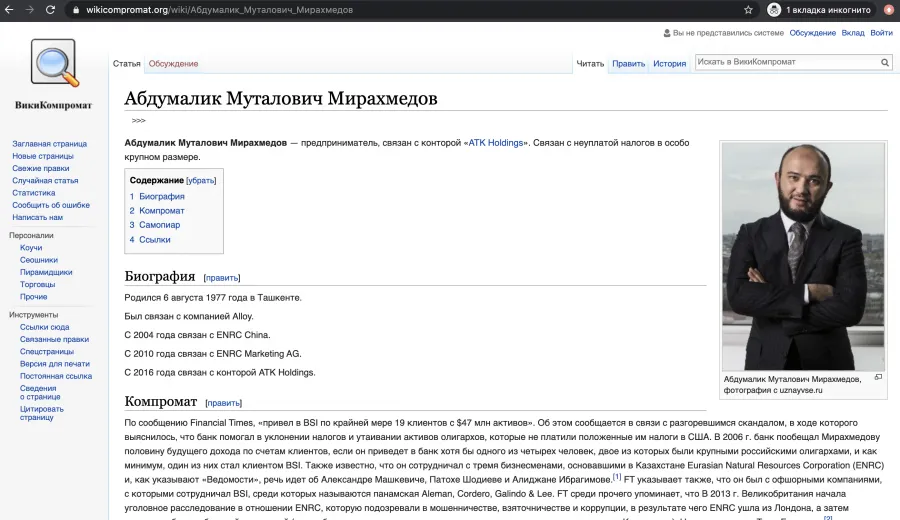Open the Коучи category
The image size is (900, 520).
click(x=31, y=248)
